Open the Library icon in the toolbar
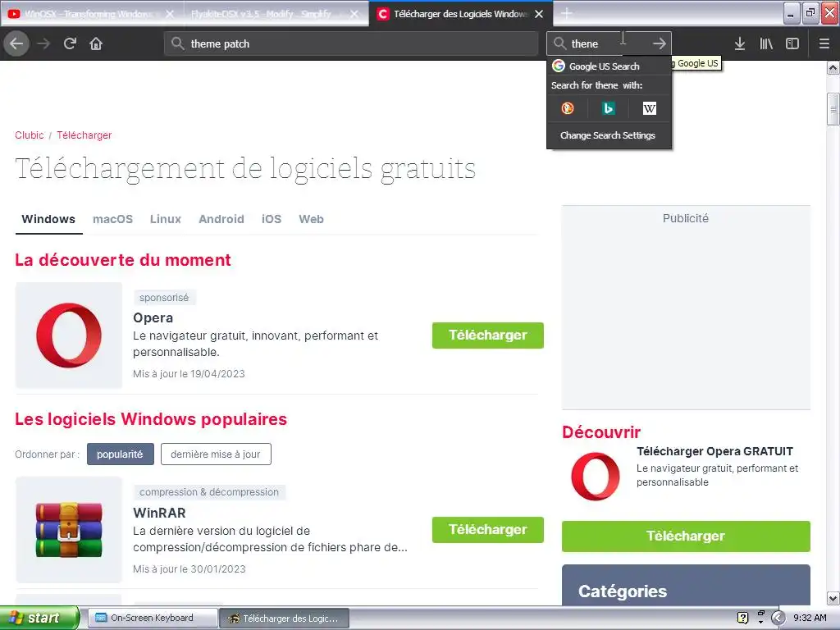Viewport: 840px width, 630px height. [x=766, y=43]
